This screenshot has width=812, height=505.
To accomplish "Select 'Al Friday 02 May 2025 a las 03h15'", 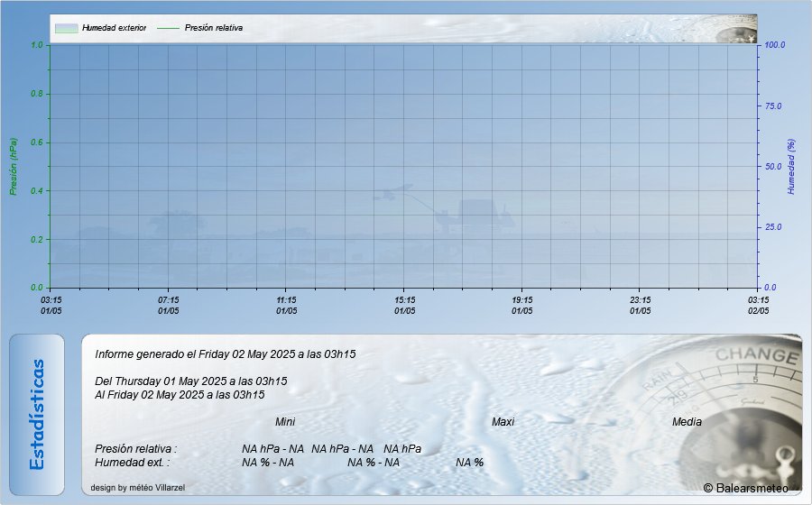I will point(180,395).
